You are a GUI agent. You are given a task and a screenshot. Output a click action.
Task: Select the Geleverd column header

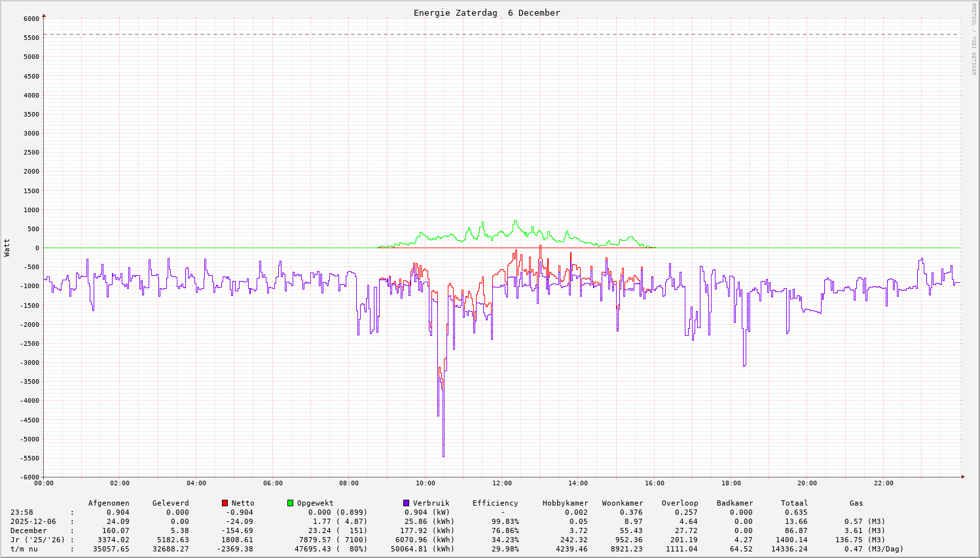tap(170, 504)
